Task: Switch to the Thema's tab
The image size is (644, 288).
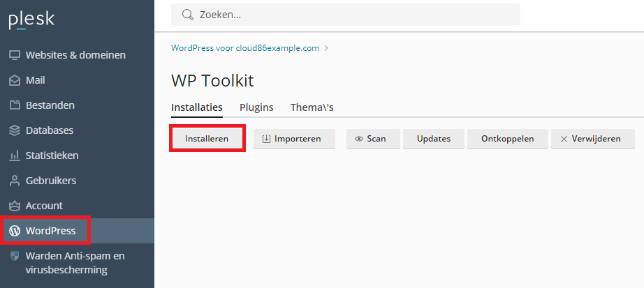Action: (312, 107)
